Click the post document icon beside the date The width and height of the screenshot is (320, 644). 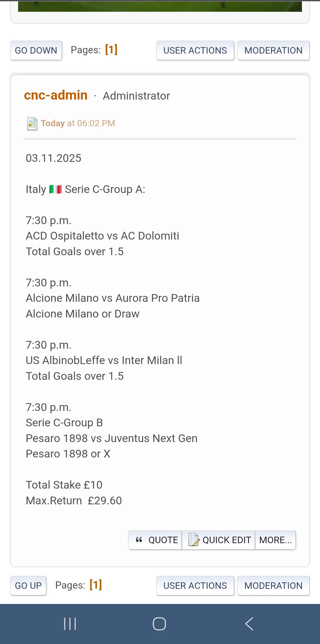point(32,123)
